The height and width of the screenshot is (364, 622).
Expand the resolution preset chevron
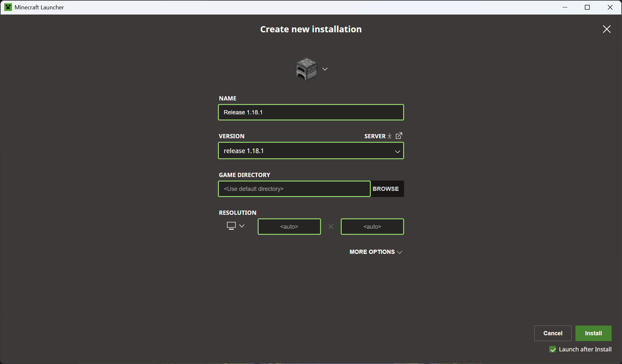tap(242, 226)
